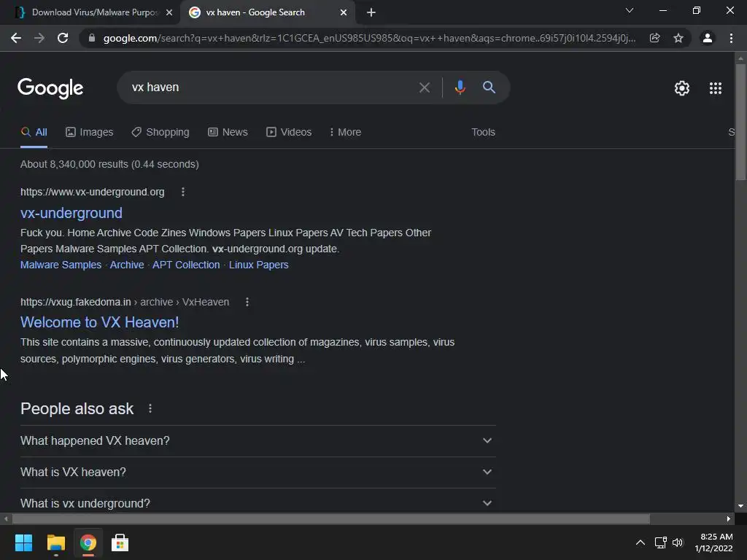Viewport: 747px width, 560px height.
Task: Switch to Shopping results
Action: point(160,133)
